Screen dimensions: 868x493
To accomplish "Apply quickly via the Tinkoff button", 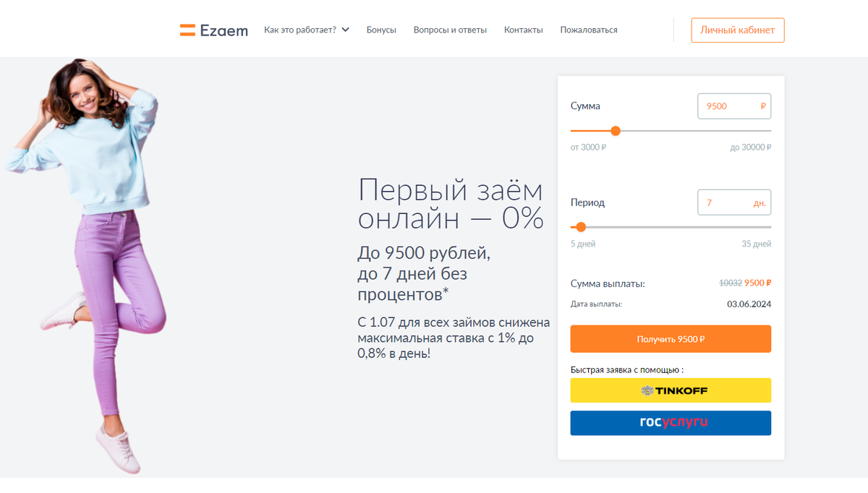I will click(x=671, y=390).
